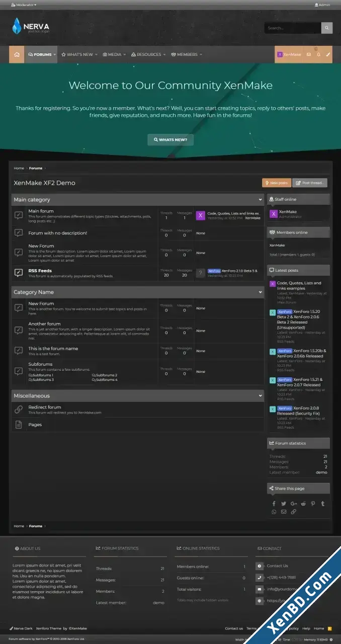Share this page on Facebook

(274, 503)
